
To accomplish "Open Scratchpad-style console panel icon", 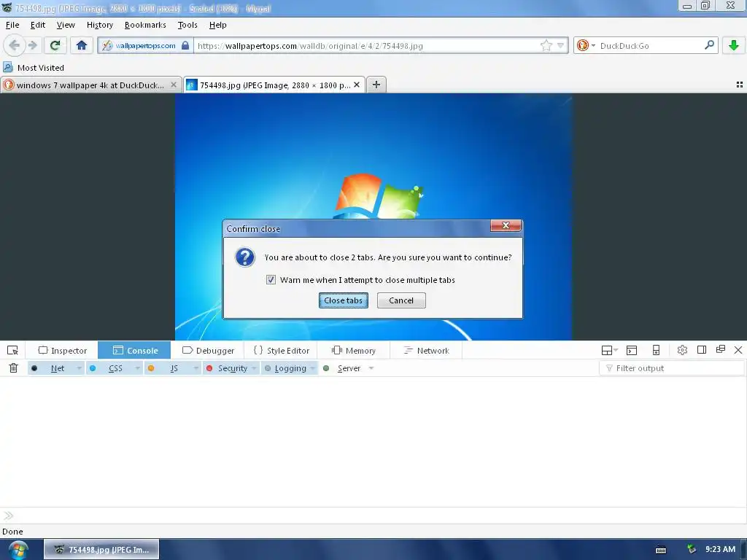I will [632, 351].
